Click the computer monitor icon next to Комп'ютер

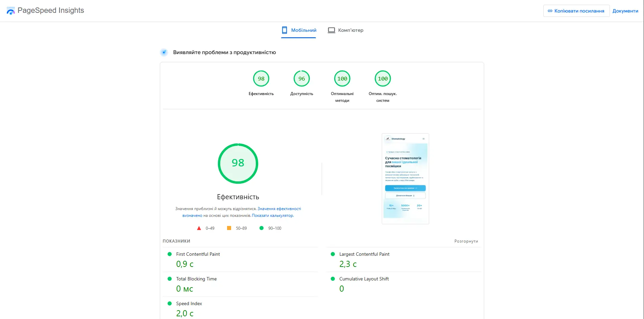331,30
